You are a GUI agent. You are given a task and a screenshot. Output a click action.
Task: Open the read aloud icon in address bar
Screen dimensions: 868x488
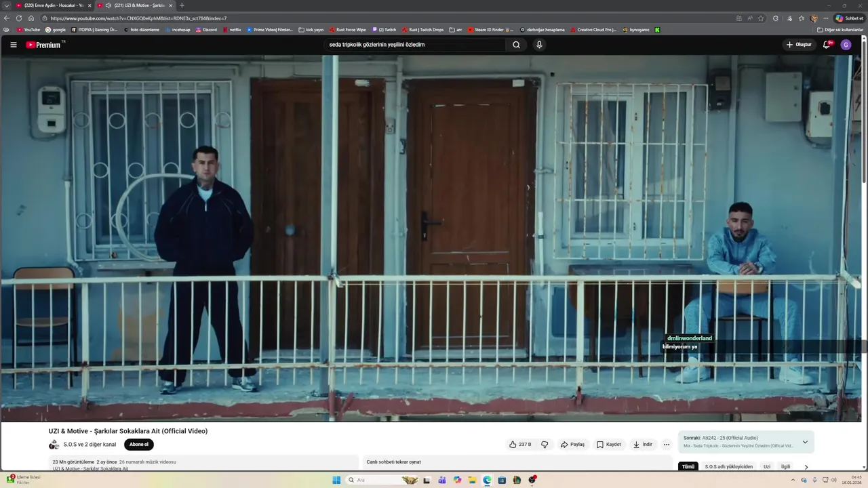749,18
